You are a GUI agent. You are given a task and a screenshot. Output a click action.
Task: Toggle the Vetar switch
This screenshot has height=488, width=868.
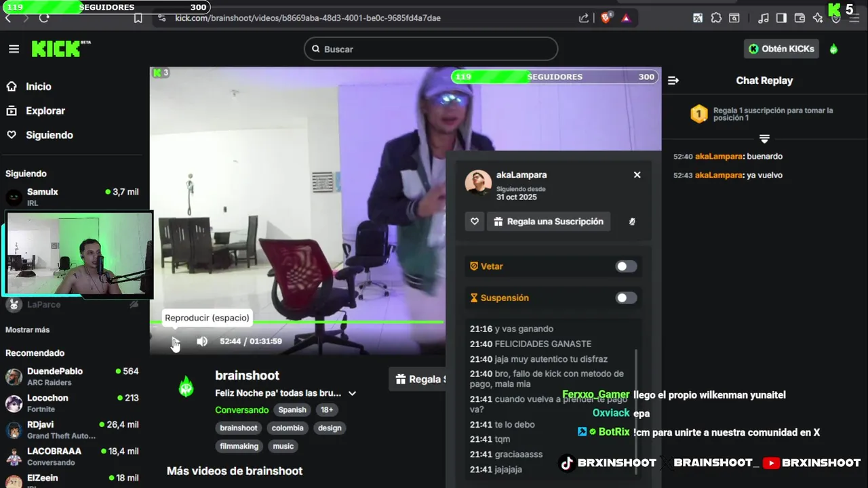(626, 266)
